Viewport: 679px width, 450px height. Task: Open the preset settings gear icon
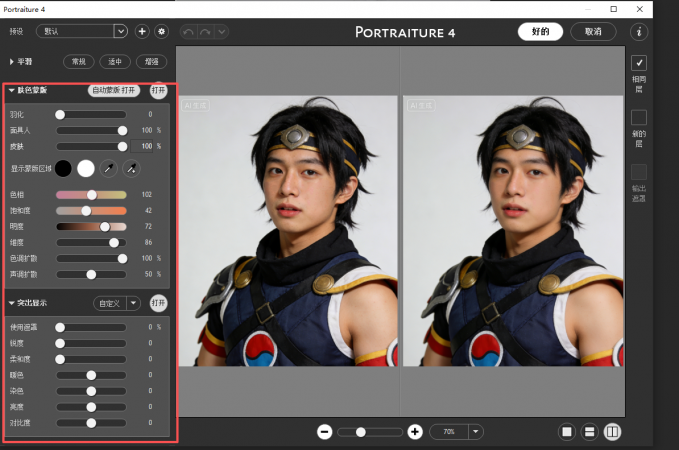pos(162,32)
